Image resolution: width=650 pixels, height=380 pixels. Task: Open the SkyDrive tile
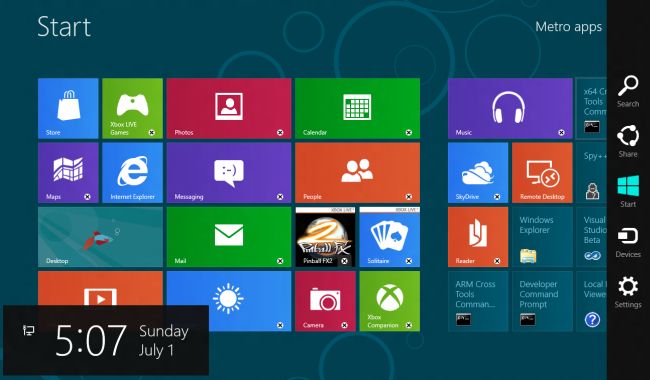(x=478, y=172)
